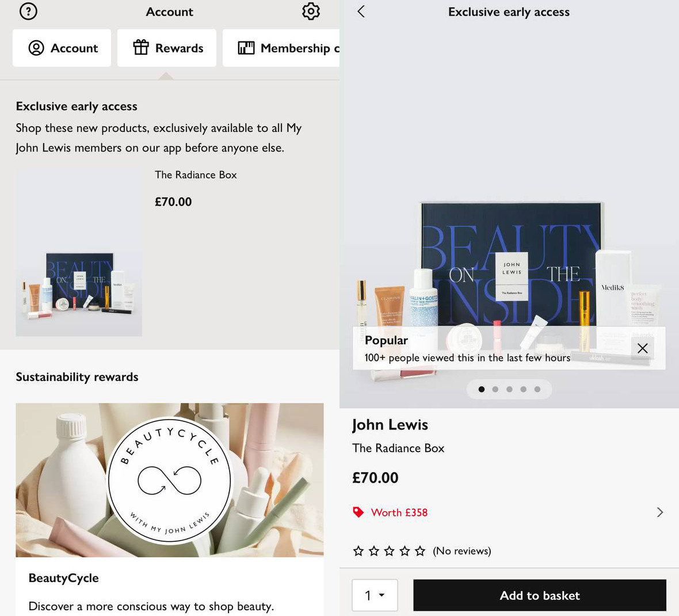Click the first star rating icon
The width and height of the screenshot is (679, 616).
(358, 552)
